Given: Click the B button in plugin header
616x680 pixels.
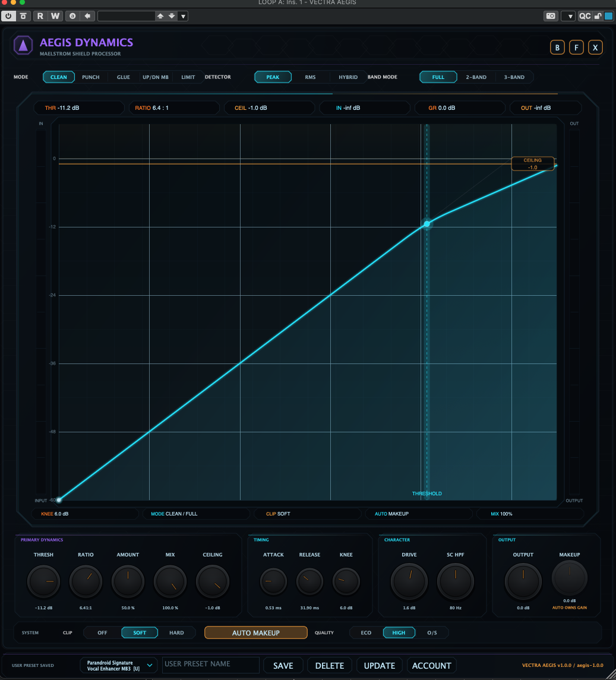Looking at the screenshot, I should point(557,48).
